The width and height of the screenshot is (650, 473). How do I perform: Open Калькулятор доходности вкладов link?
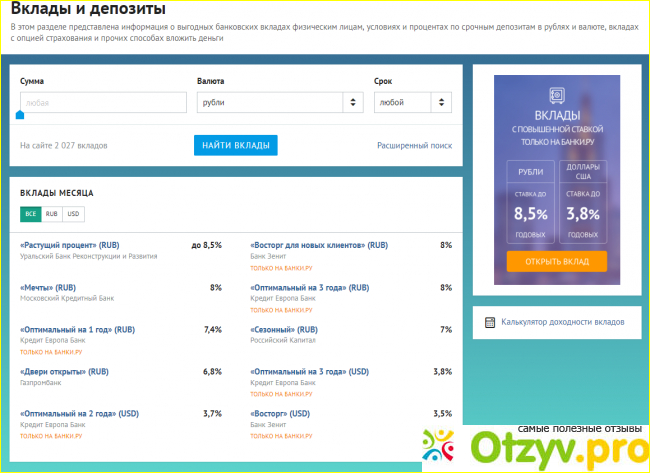point(563,322)
